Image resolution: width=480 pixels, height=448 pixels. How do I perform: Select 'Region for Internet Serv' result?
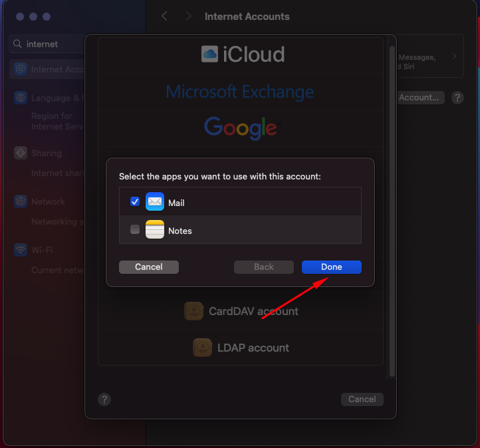coord(58,121)
